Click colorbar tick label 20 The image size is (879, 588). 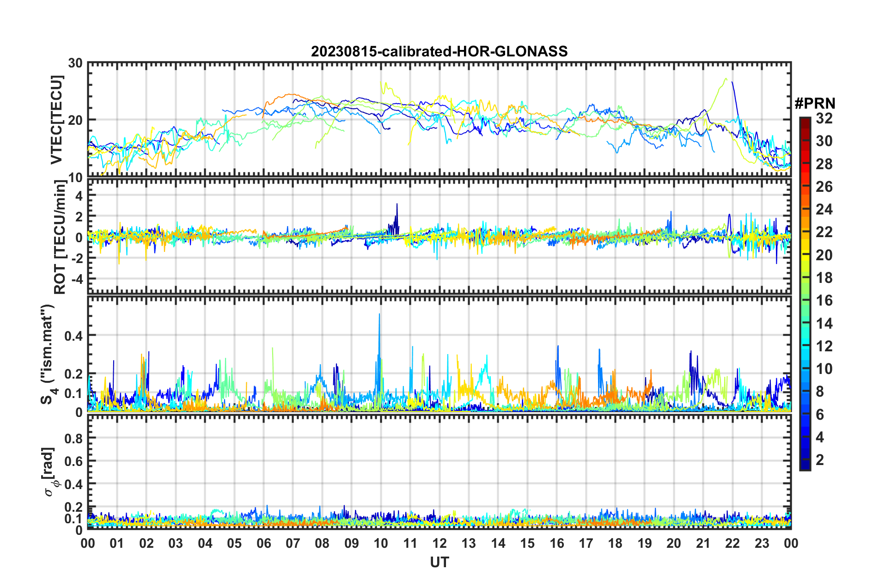coord(824,255)
